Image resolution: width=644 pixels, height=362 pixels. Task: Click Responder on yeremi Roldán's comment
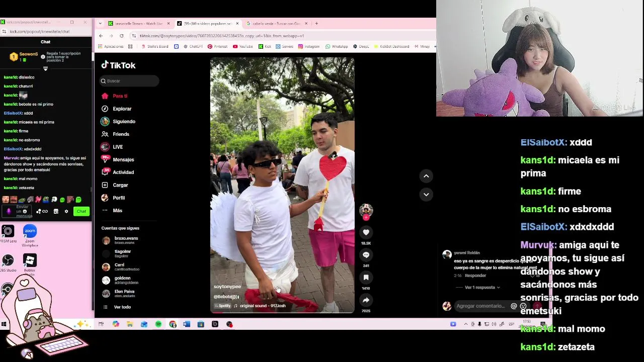[475, 276]
